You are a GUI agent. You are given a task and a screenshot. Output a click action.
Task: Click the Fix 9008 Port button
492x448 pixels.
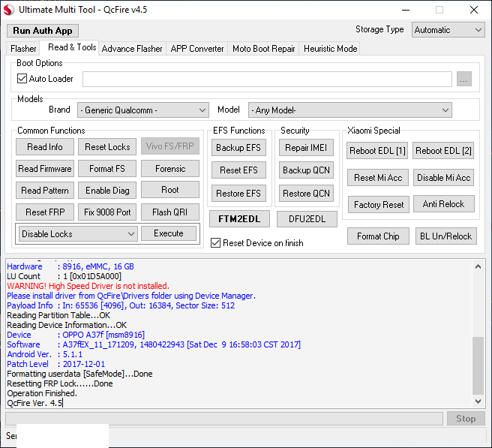107,212
